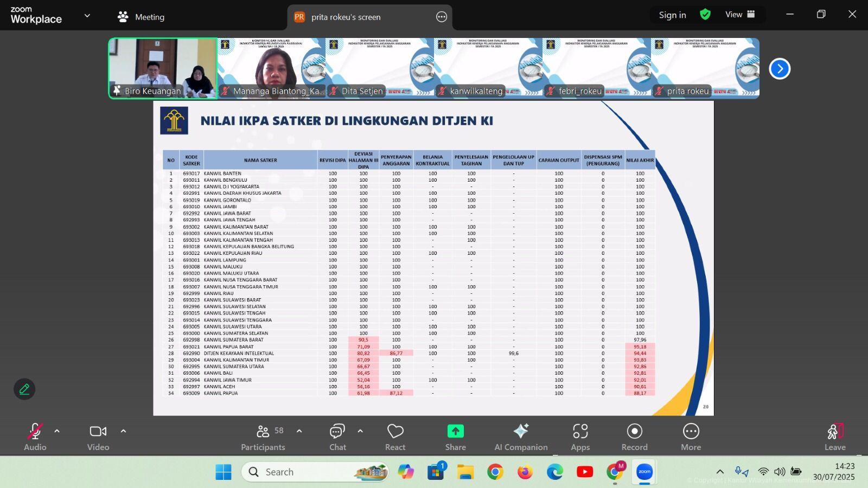This screenshot has height=488, width=868.
Task: Switch to the Meeting tab
Action: click(141, 17)
